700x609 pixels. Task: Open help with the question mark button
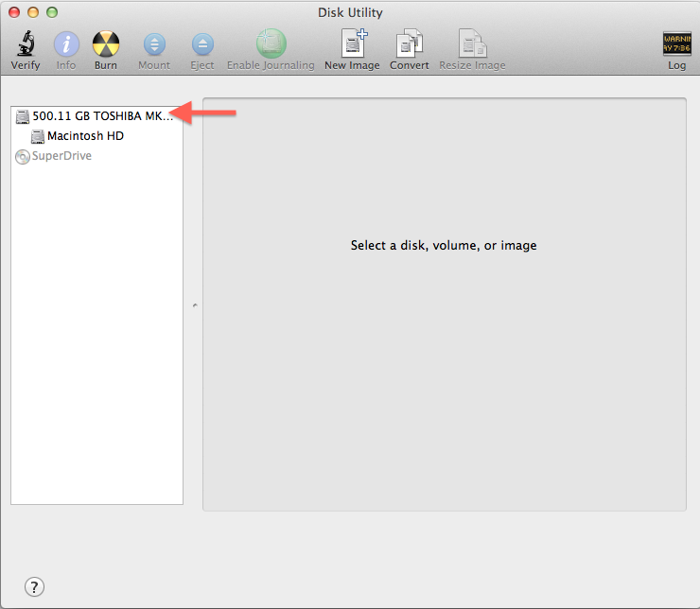click(x=34, y=586)
